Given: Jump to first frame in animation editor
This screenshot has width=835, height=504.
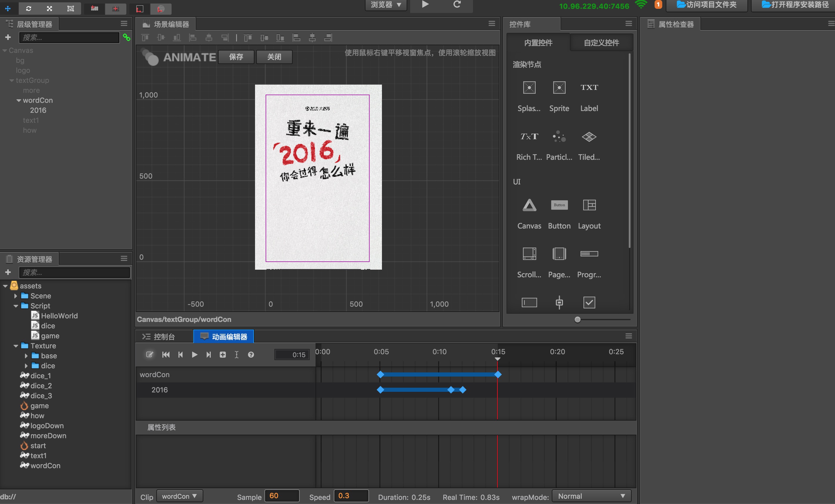Looking at the screenshot, I should click(166, 355).
